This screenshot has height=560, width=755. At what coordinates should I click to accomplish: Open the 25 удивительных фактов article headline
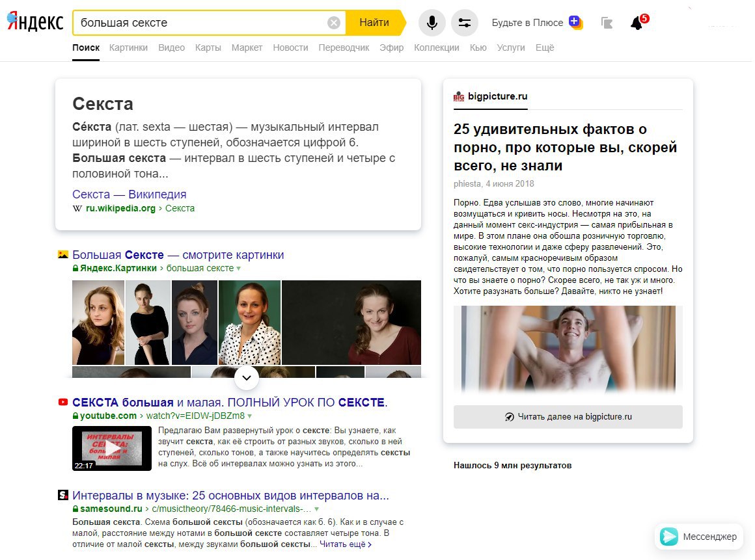point(566,147)
